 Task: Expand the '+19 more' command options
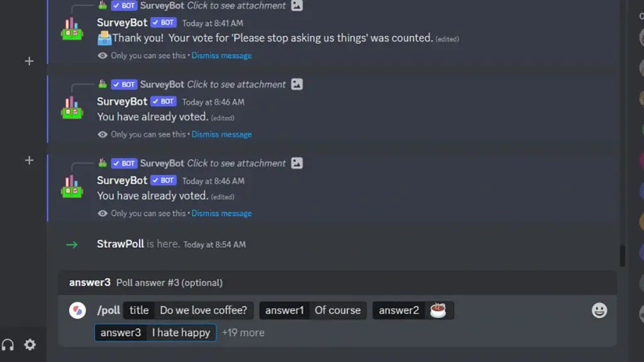click(243, 332)
